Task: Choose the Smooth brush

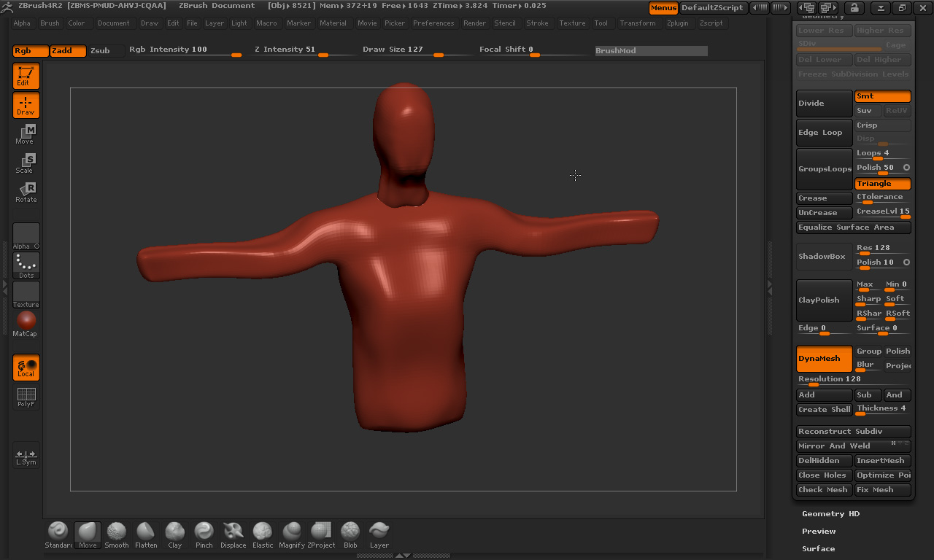Action: (117, 534)
